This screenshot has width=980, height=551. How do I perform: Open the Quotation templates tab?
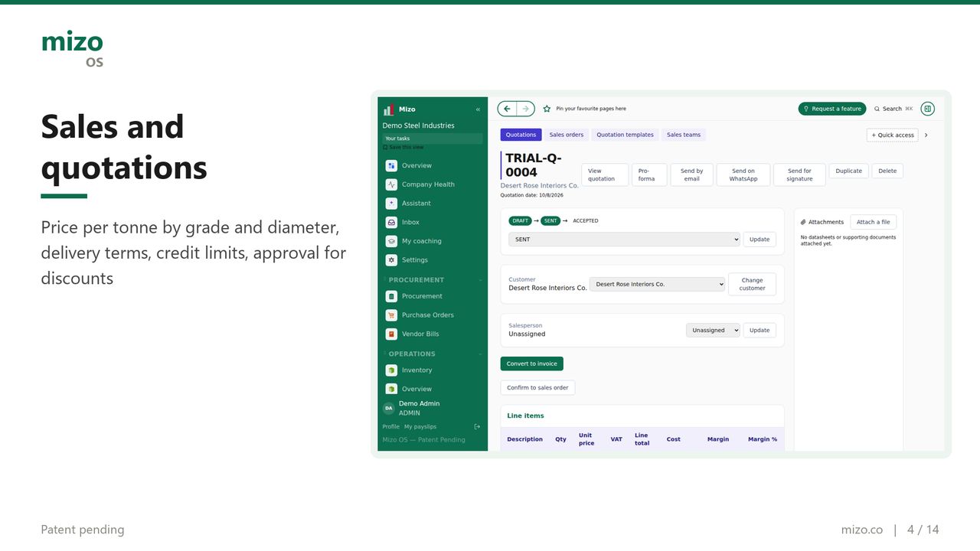625,135
